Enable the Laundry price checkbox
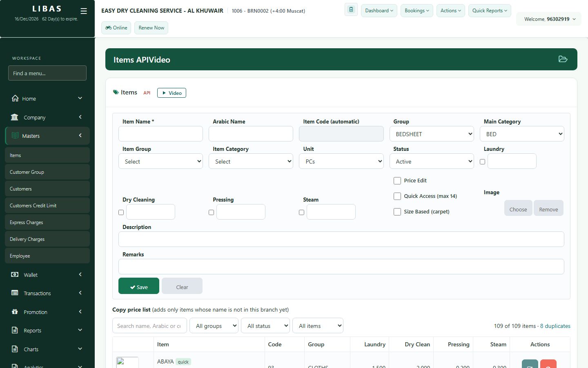Screen dimensions: 588x368 [482, 162]
